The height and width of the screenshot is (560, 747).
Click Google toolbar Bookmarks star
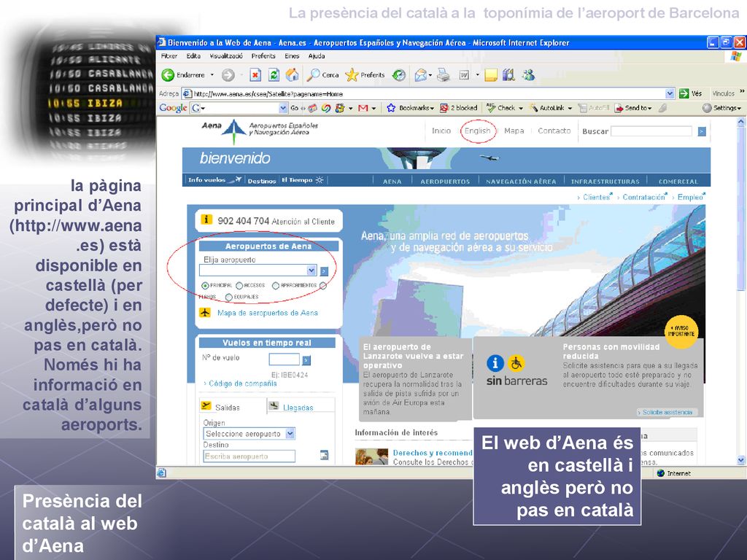391,108
